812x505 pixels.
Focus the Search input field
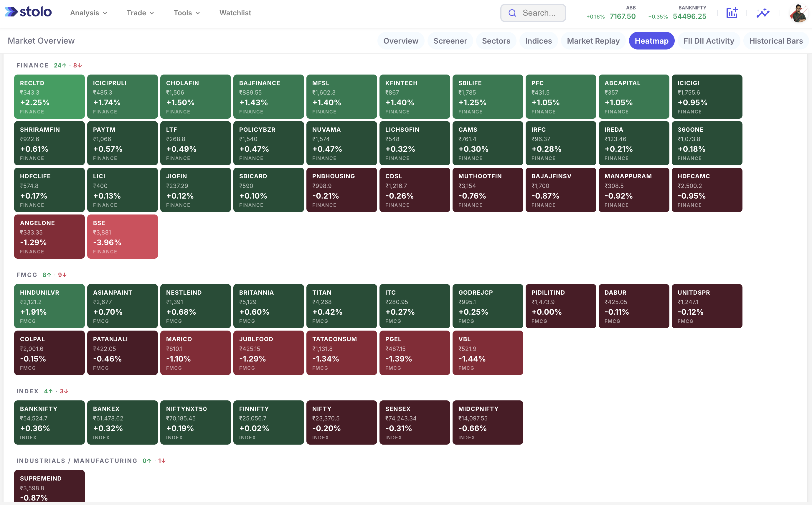[x=533, y=13]
